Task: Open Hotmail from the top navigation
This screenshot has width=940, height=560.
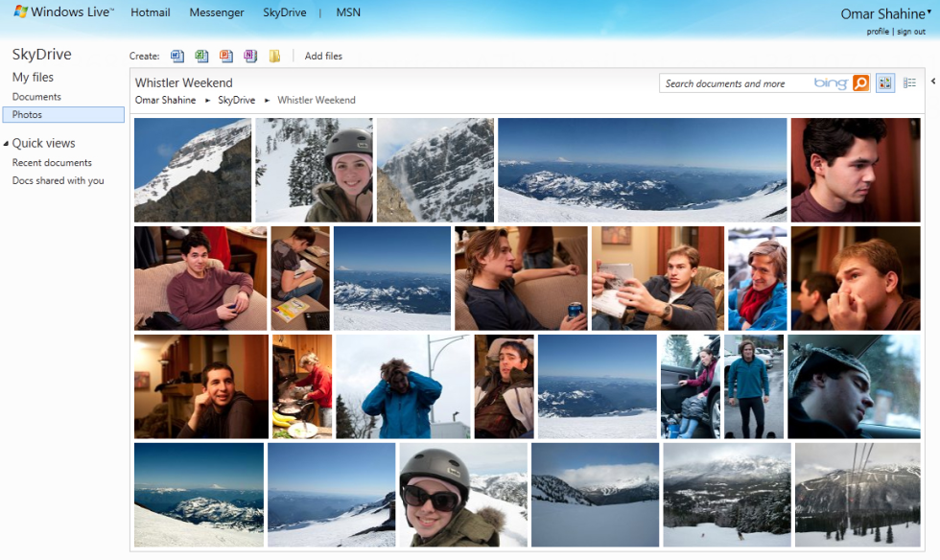Action: (151, 12)
